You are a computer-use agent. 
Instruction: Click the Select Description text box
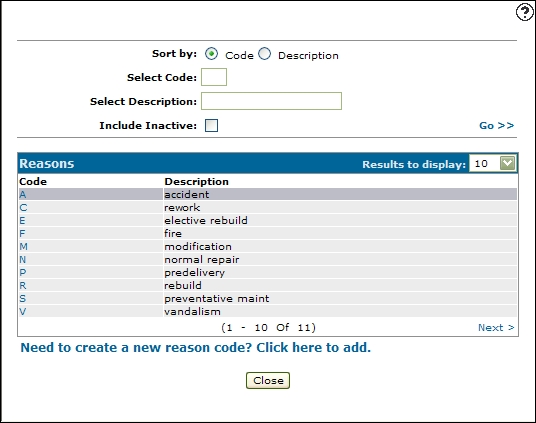[x=271, y=101]
